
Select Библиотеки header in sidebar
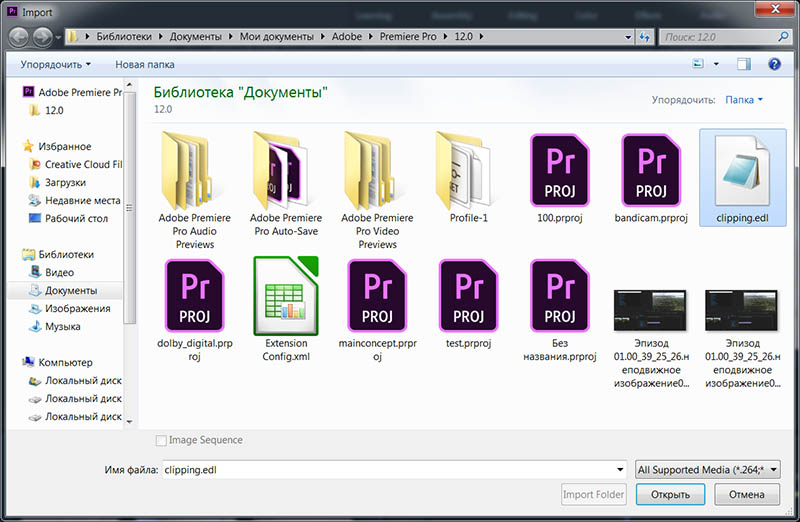click(x=58, y=254)
